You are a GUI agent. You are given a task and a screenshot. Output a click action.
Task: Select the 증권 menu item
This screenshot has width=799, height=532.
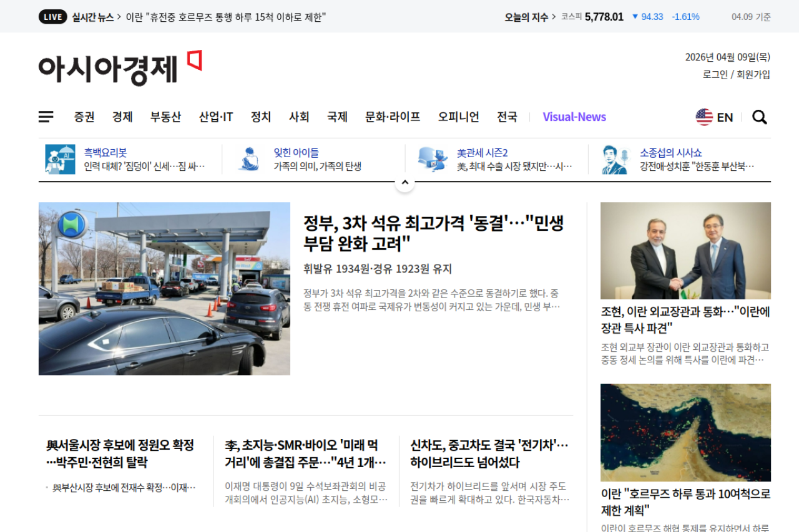click(84, 117)
